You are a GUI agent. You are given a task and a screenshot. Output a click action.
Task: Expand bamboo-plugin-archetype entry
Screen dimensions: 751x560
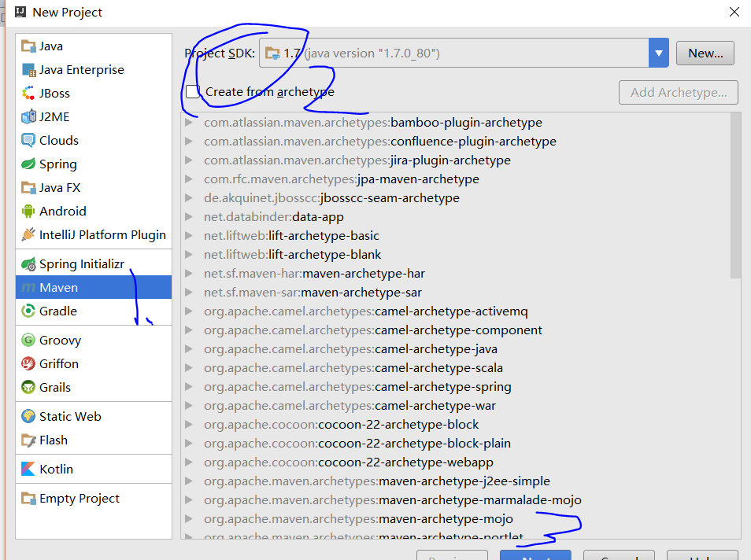click(189, 123)
